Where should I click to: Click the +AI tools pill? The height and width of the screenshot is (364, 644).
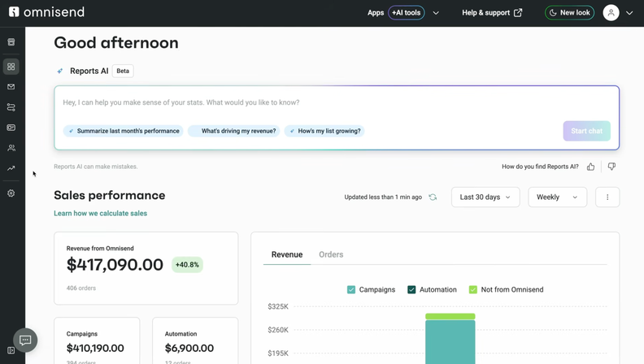[x=407, y=13]
